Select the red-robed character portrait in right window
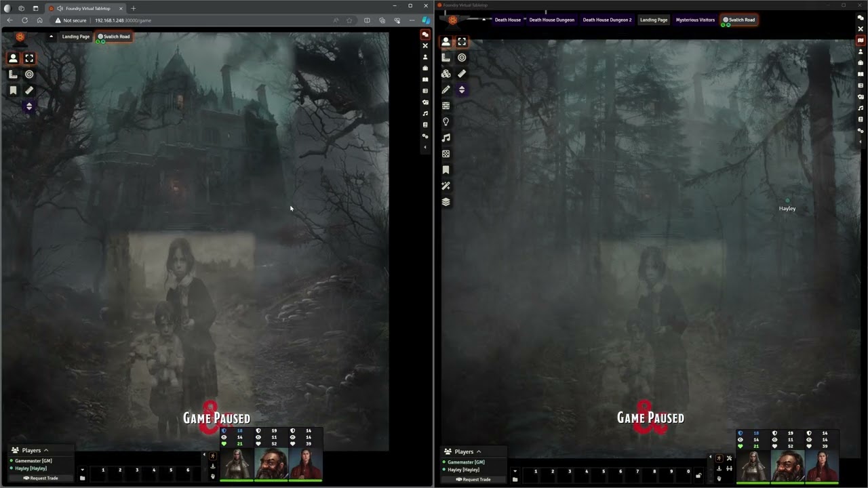 pyautogui.click(x=822, y=466)
